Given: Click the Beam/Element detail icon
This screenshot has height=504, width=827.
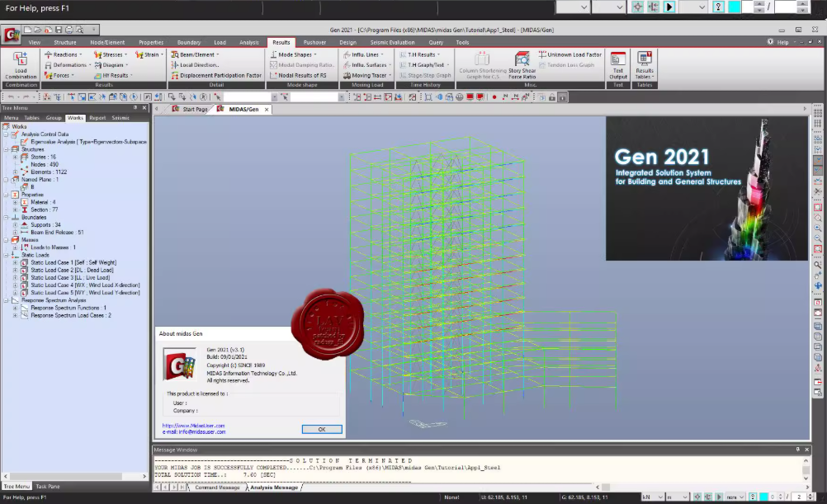Looking at the screenshot, I should click(195, 54).
